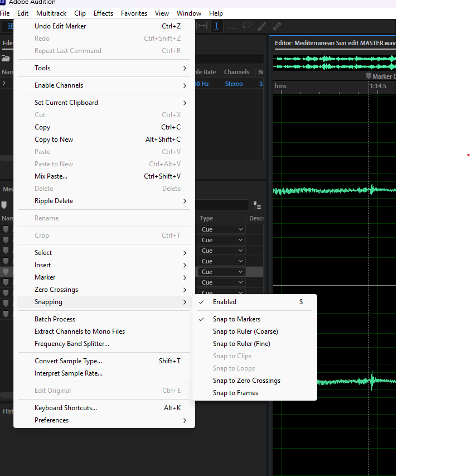Click the marker list options icon
470x476 pixels.
point(257,205)
